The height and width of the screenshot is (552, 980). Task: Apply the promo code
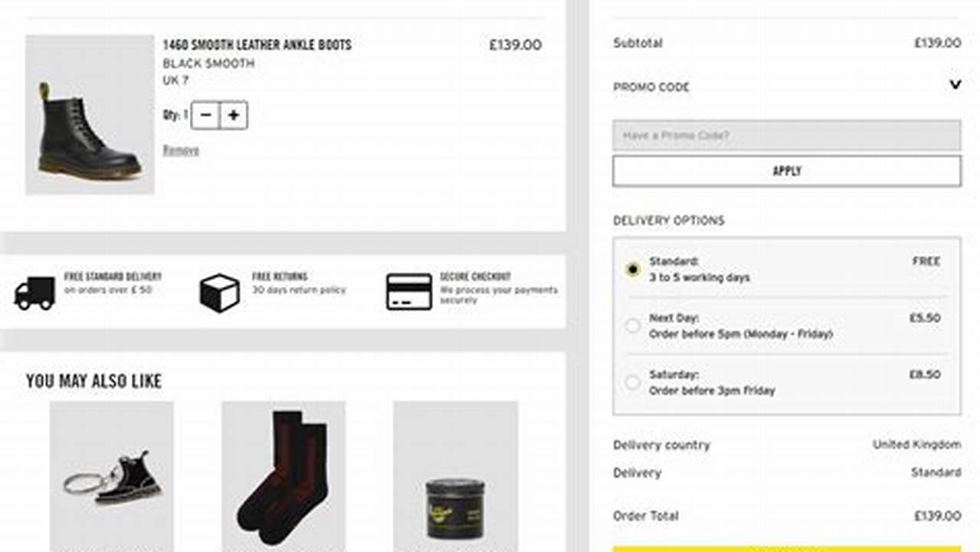(x=786, y=171)
